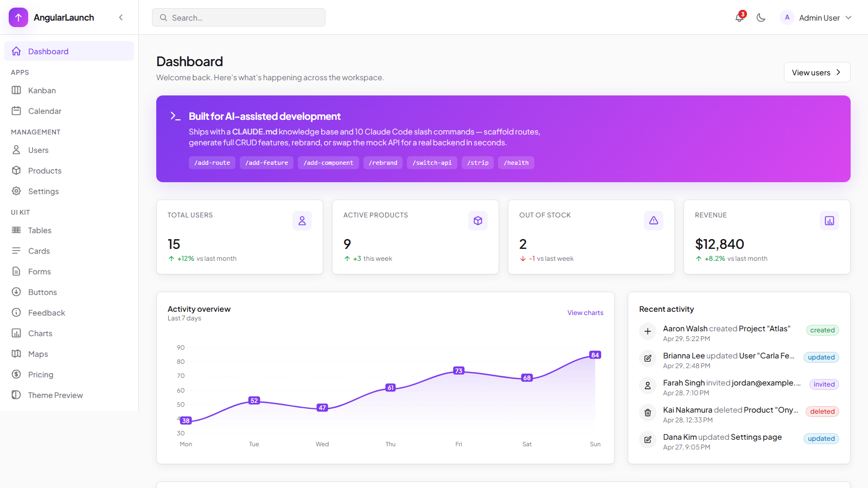Click the Total Users card icon
Image resolution: width=868 pixels, height=488 pixels.
[302, 221]
